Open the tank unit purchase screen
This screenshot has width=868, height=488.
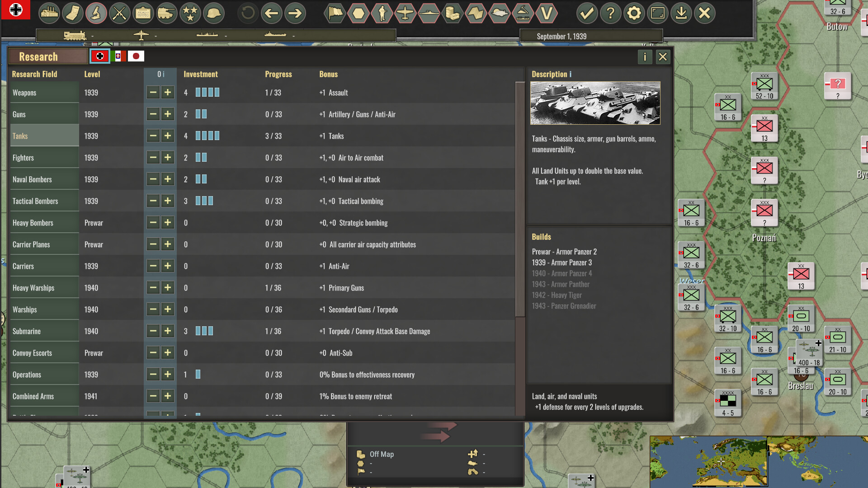coord(167,13)
